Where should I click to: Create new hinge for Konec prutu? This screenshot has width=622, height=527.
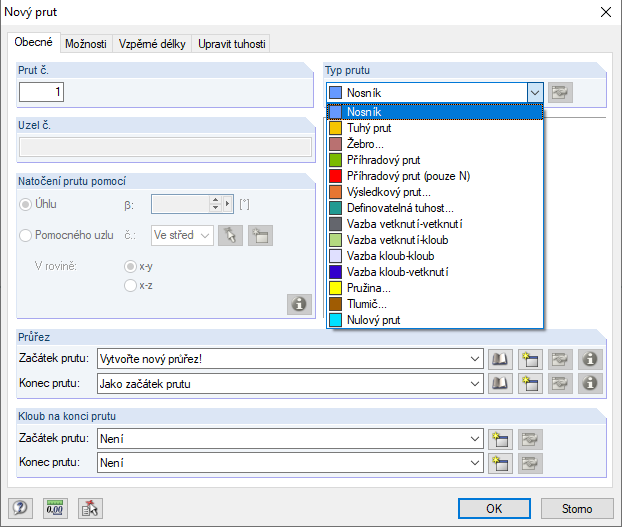point(500,463)
